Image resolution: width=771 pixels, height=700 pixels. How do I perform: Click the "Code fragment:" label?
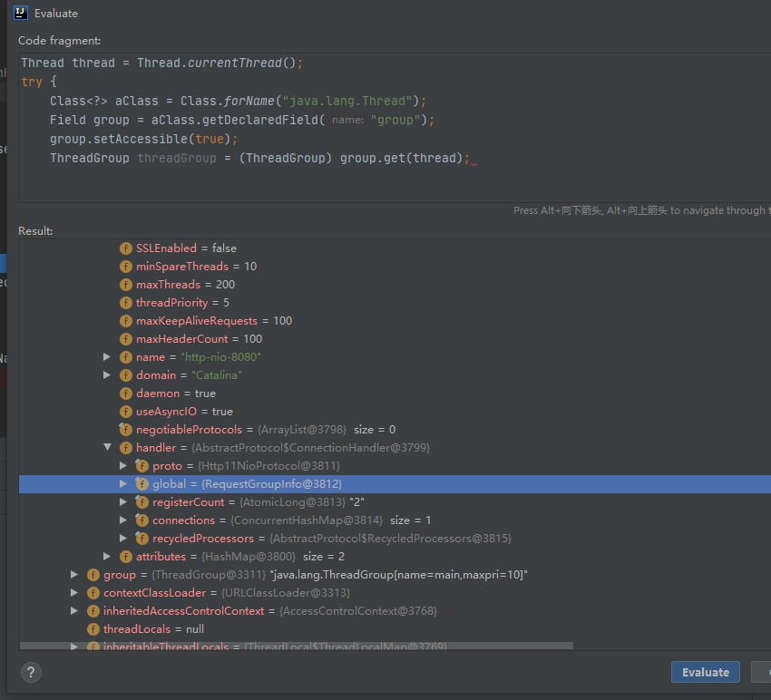[x=60, y=41]
